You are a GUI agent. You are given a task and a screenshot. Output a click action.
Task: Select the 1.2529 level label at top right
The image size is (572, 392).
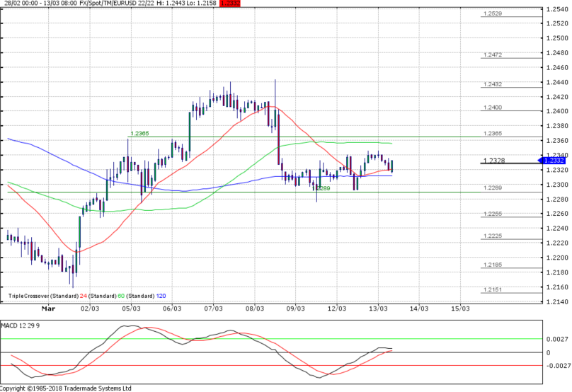click(492, 13)
